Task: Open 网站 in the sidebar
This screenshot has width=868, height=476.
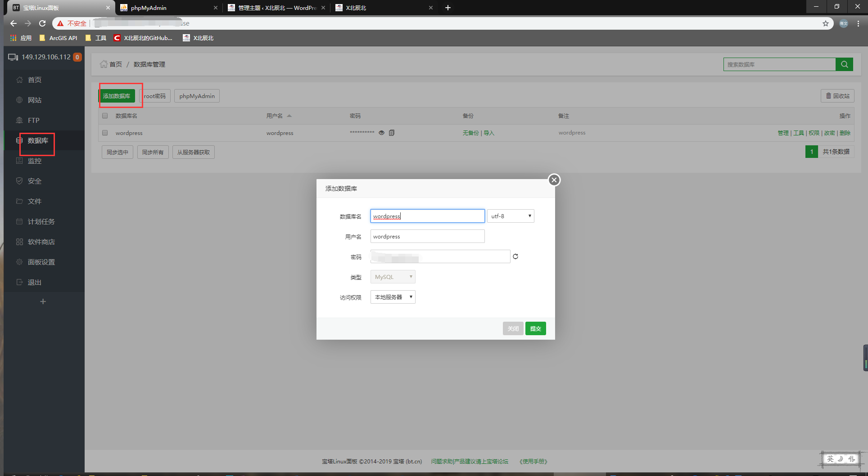Action: click(35, 100)
